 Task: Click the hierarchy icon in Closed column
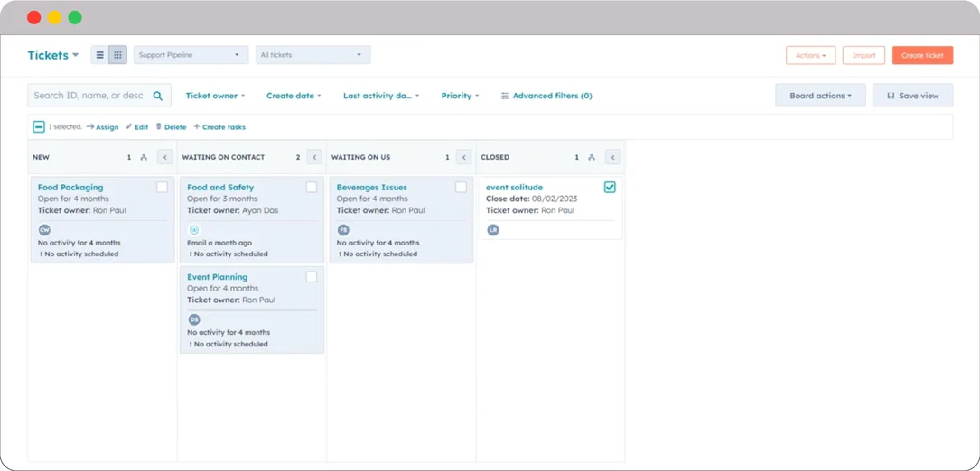[592, 157]
